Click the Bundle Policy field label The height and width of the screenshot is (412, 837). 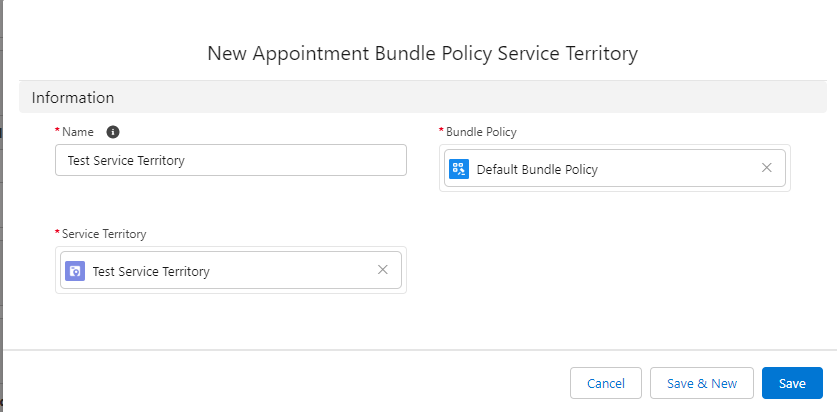(x=481, y=132)
